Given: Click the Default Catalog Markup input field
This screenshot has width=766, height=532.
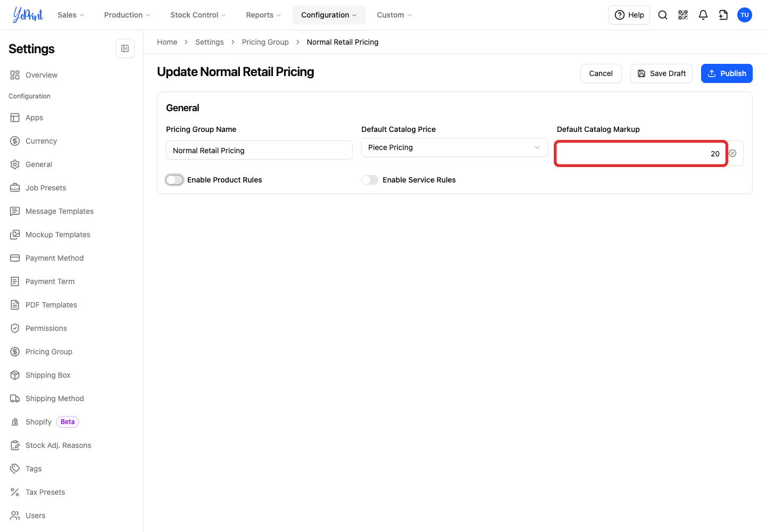Looking at the screenshot, I should click(x=640, y=154).
